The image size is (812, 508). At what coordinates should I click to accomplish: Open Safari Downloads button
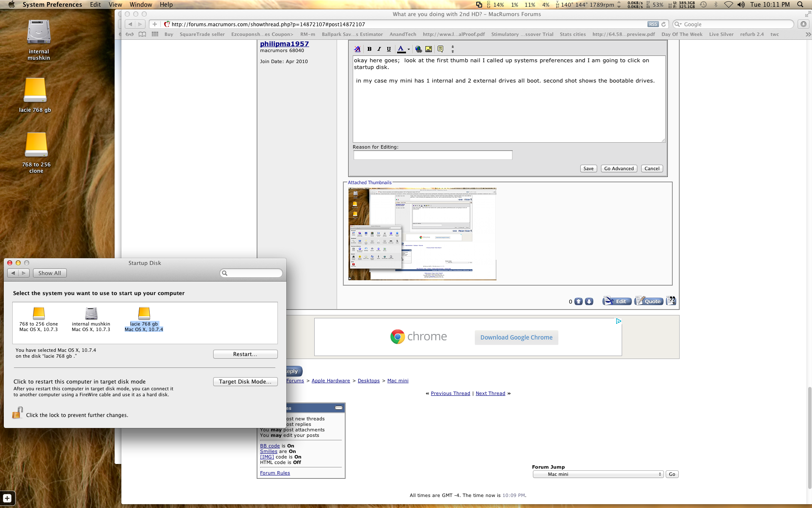803,24
